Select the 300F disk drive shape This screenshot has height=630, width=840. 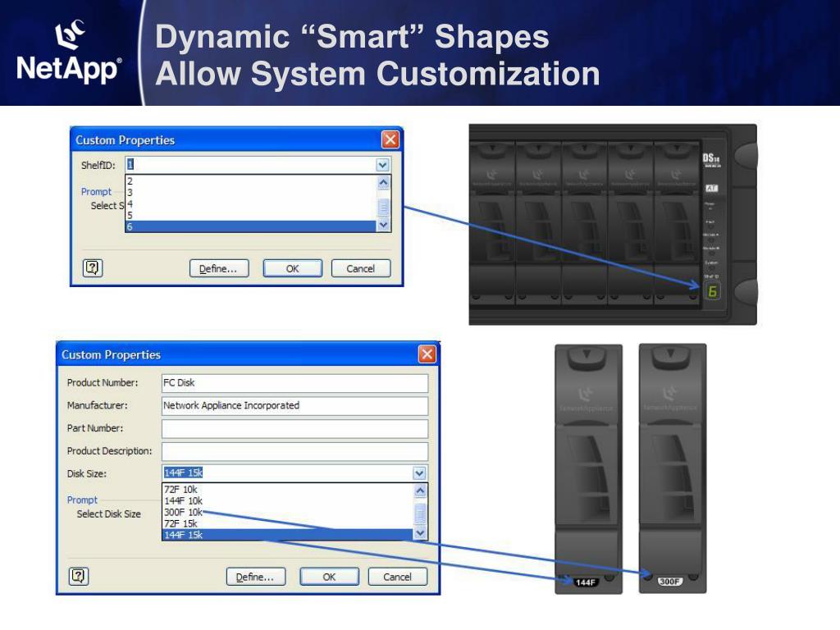click(x=673, y=468)
